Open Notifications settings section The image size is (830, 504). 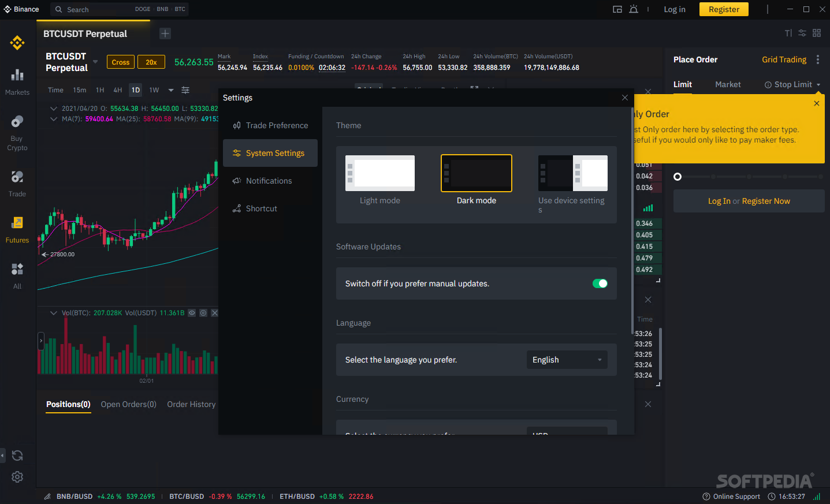(270, 181)
